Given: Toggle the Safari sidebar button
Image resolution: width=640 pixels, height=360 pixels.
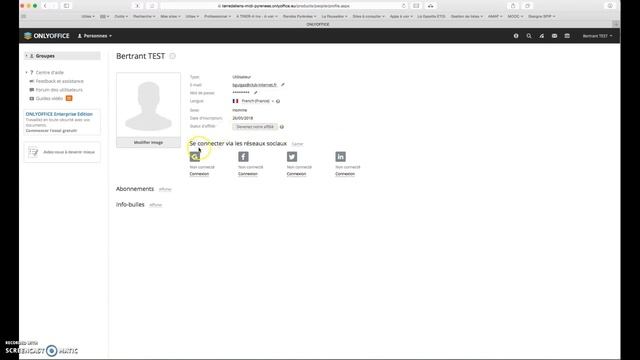Looking at the screenshot, I should 67,6.
